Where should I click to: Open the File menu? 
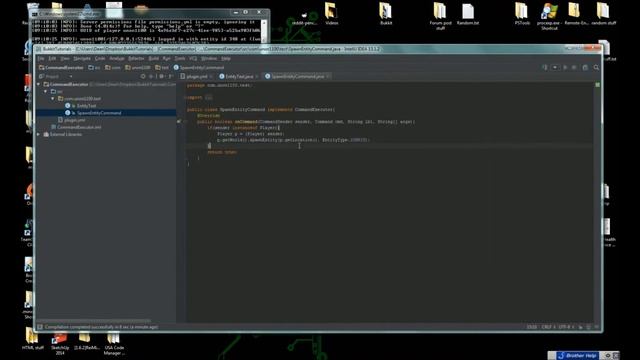[41, 58]
